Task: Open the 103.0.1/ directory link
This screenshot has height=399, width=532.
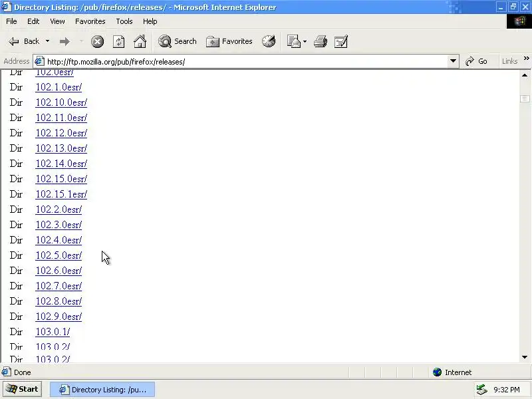Action: coord(53,332)
